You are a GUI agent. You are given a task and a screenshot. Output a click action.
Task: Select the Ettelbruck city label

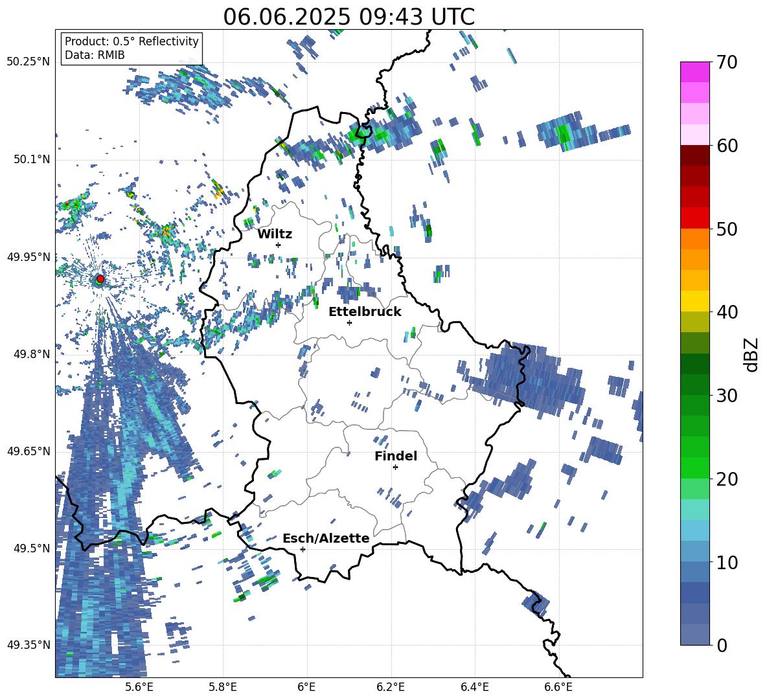point(365,312)
